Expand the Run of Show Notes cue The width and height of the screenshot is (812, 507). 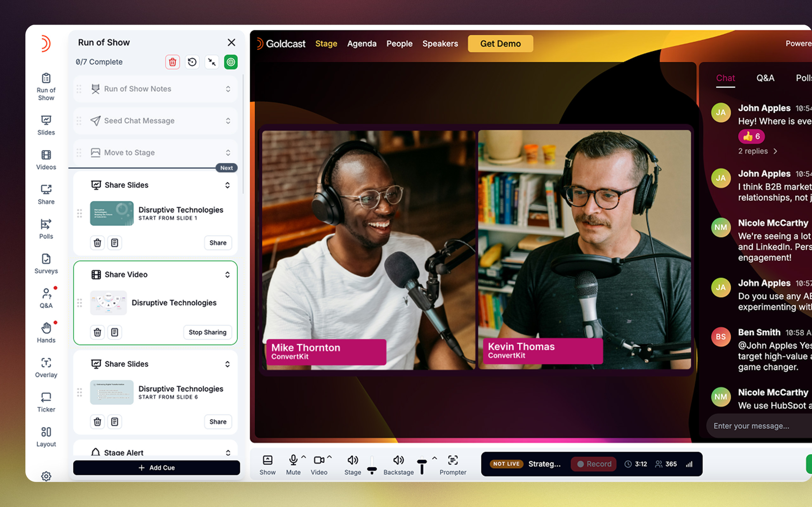[x=228, y=89]
